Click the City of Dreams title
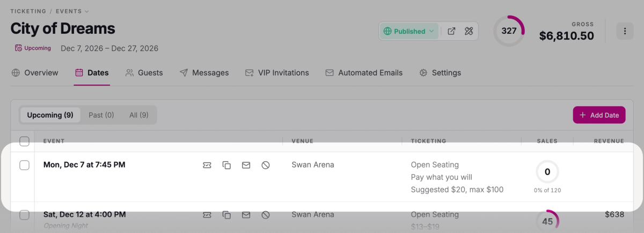This screenshot has height=233, width=644. [x=63, y=28]
